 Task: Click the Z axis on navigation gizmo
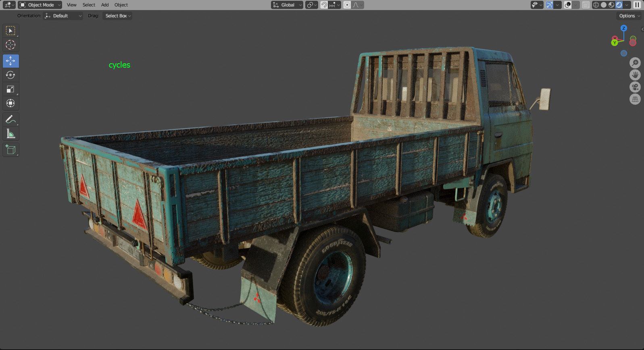click(x=624, y=28)
